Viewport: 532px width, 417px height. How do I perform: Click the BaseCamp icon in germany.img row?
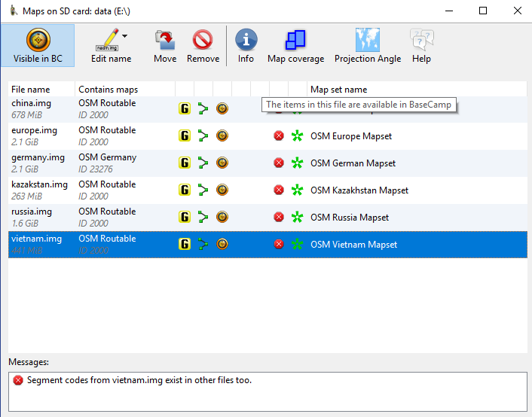pyautogui.click(x=222, y=163)
